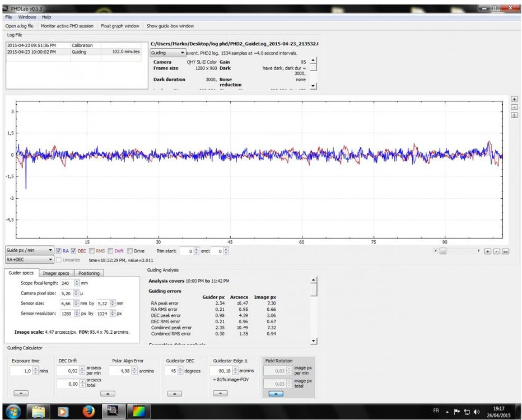522x420 pixels.
Task: Move the graph horizontal scroll thumb
Action: tap(443, 251)
